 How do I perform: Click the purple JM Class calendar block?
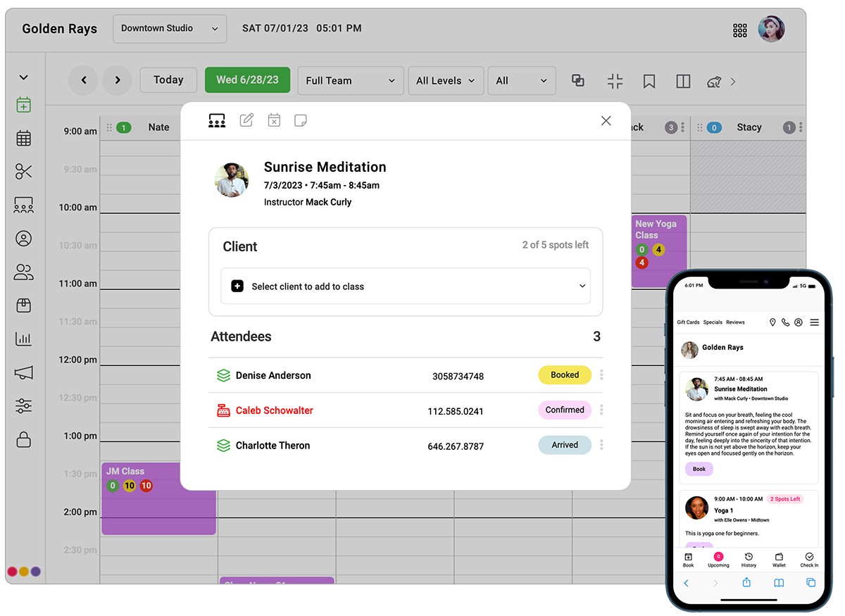[x=158, y=498]
